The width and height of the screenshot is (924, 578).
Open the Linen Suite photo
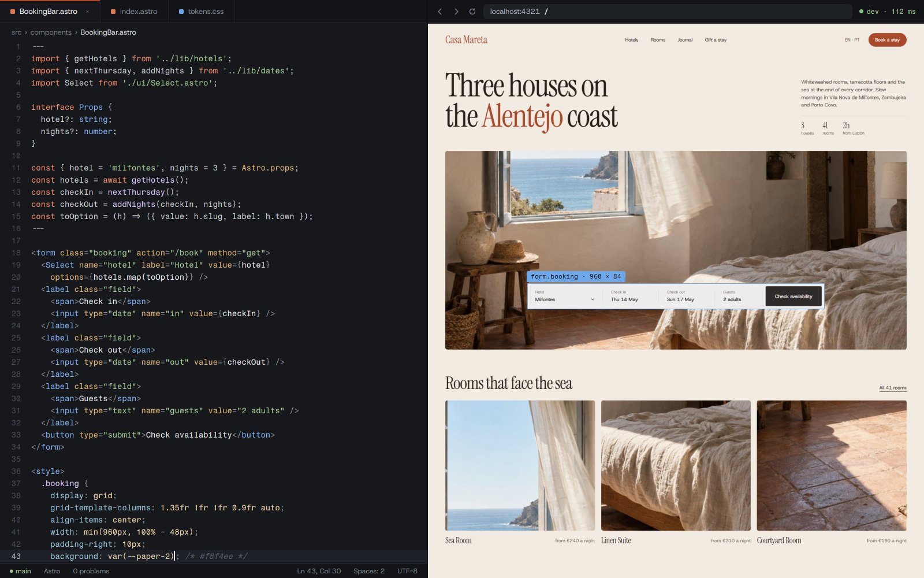point(676,465)
